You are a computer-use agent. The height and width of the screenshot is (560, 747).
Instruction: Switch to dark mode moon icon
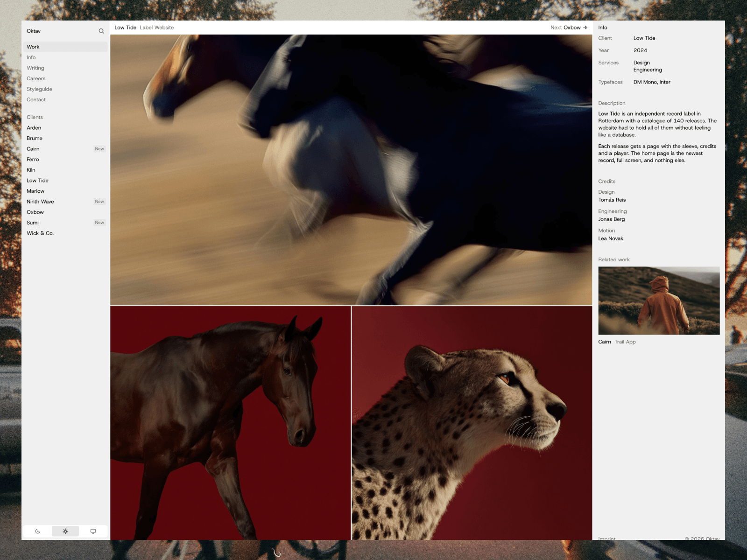point(38,531)
